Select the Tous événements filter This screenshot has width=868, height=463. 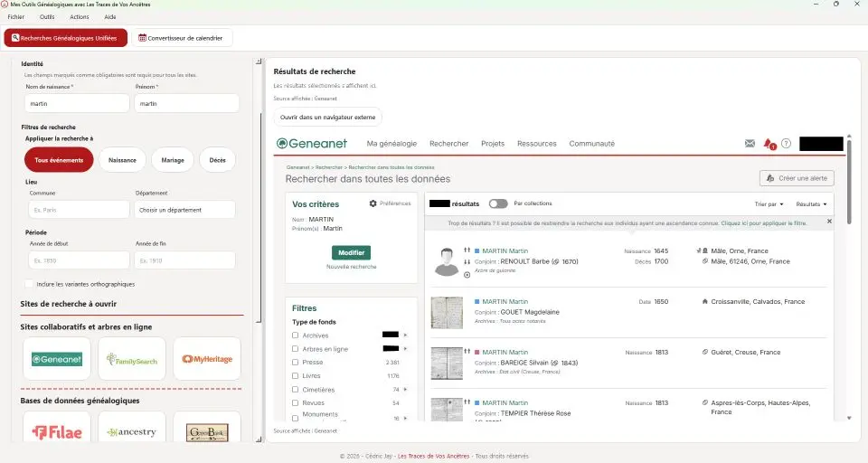point(59,160)
